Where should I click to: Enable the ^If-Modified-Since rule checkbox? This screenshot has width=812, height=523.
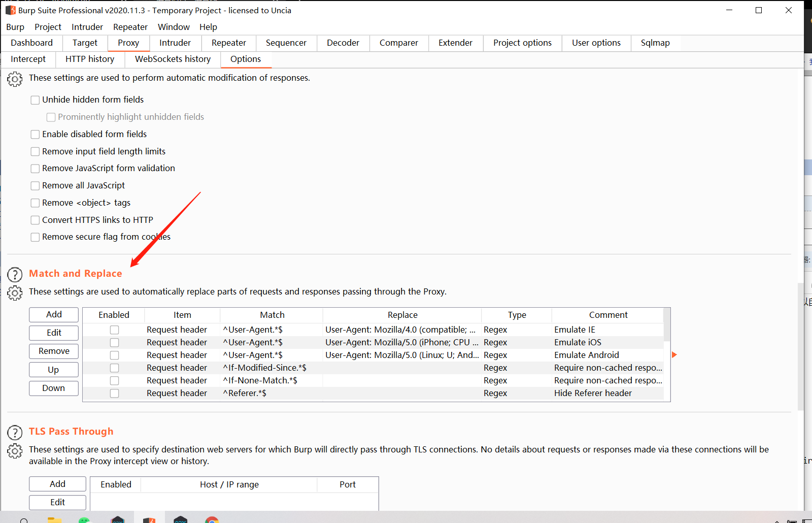114,368
